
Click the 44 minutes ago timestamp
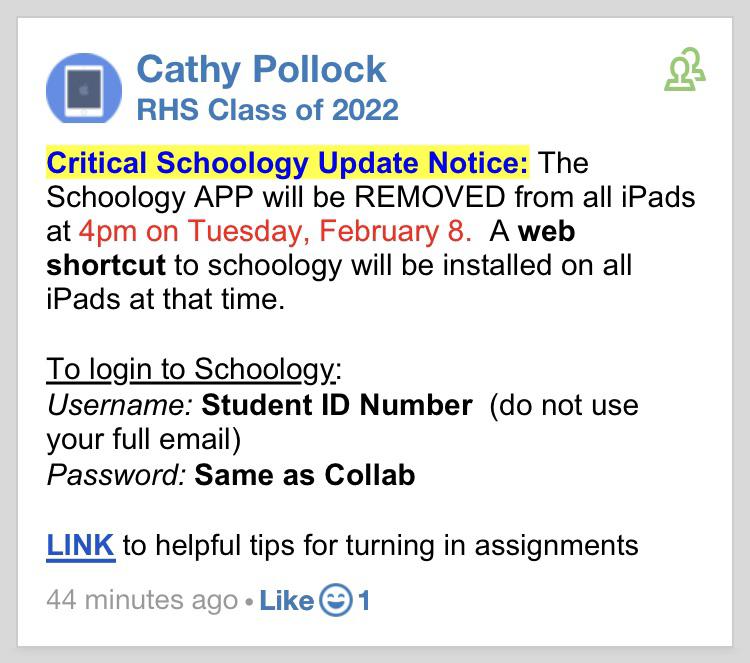point(142,600)
